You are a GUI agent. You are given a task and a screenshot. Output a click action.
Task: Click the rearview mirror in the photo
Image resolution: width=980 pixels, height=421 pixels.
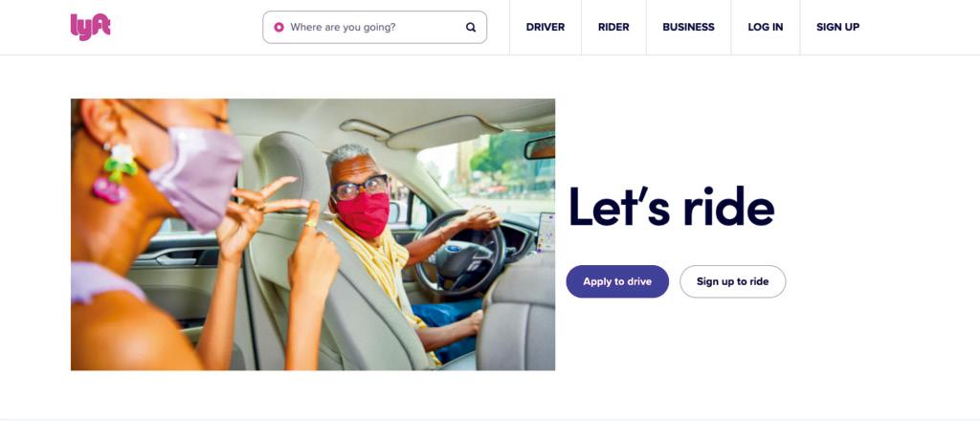point(540,147)
